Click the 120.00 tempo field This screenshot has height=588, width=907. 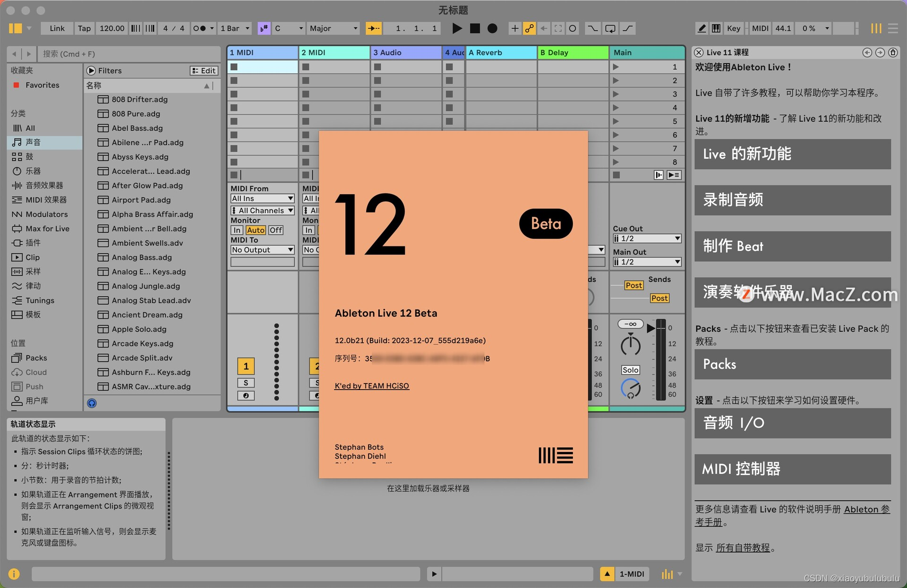click(112, 28)
